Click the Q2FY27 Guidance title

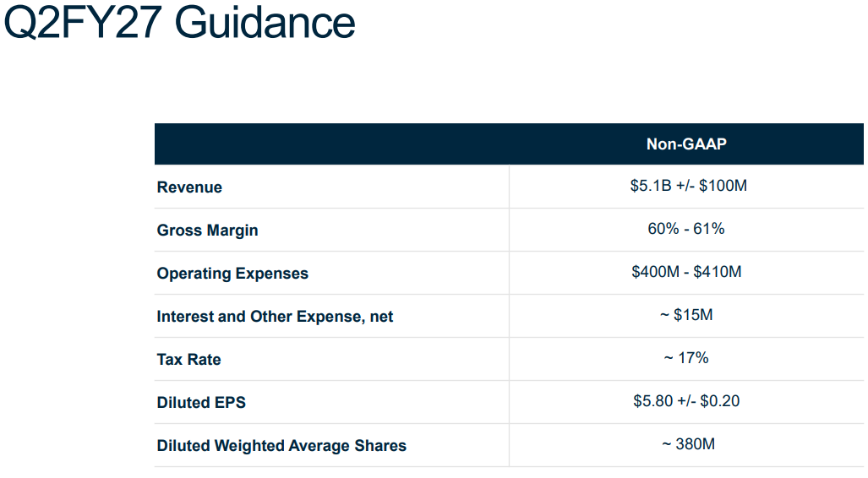point(179,22)
